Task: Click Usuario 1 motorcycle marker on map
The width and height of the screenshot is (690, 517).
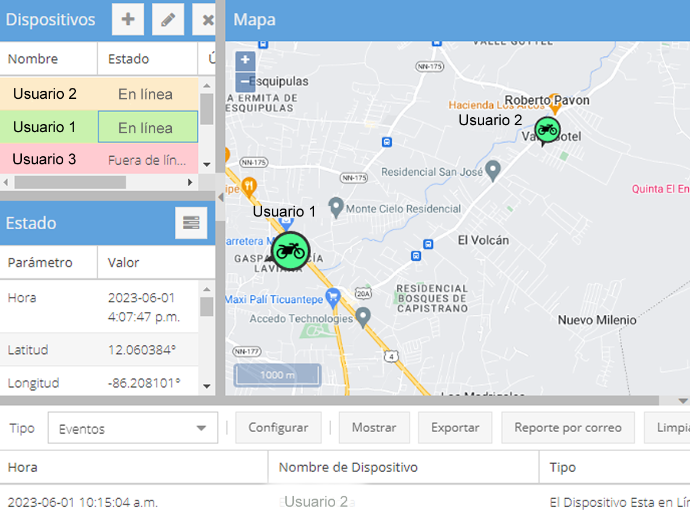Action: point(290,250)
